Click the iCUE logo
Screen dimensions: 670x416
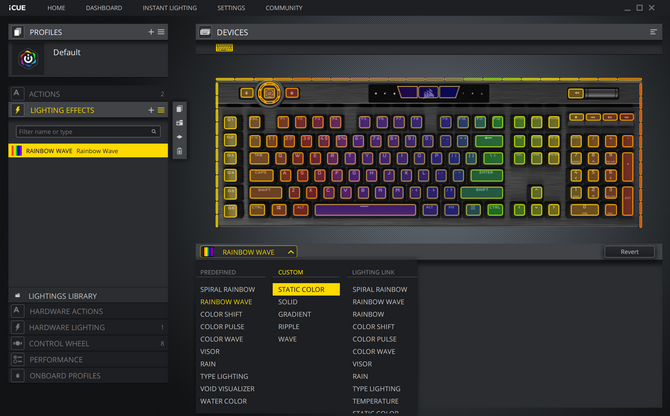coord(17,8)
